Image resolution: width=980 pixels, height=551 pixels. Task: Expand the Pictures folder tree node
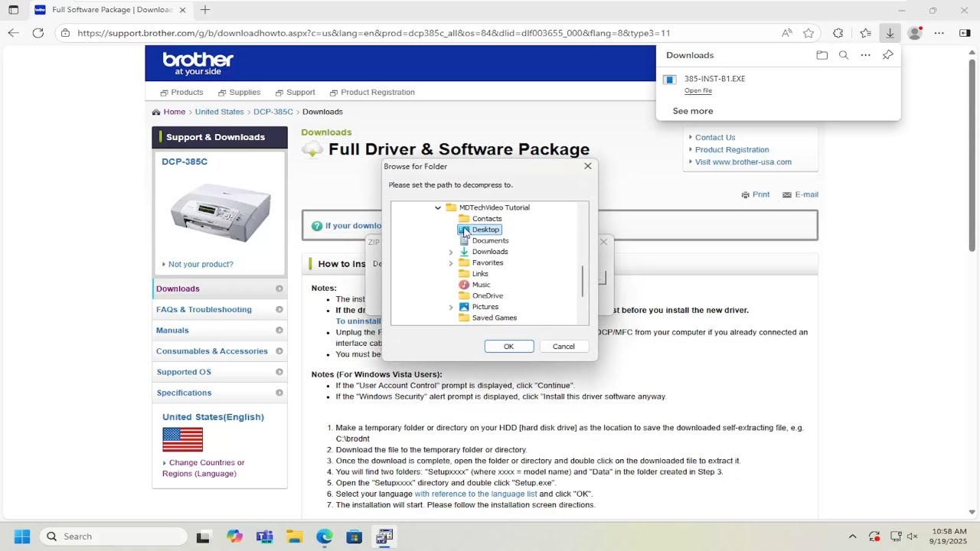[451, 307]
